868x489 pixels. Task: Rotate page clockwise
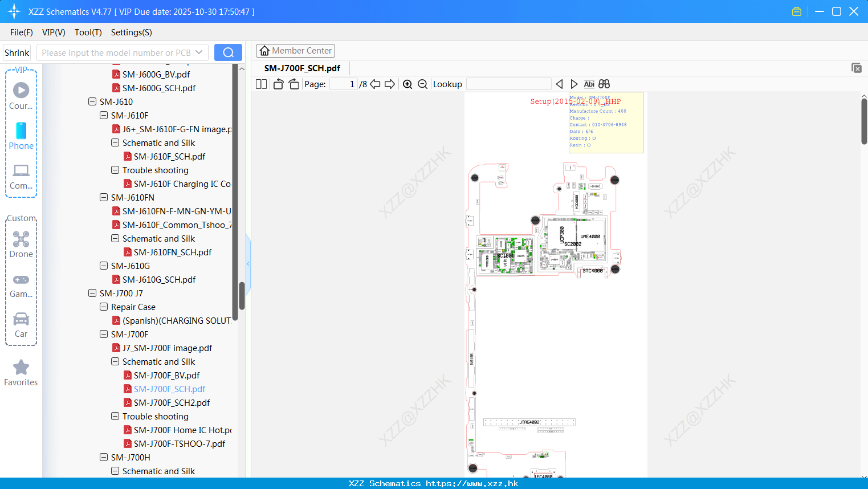[294, 84]
